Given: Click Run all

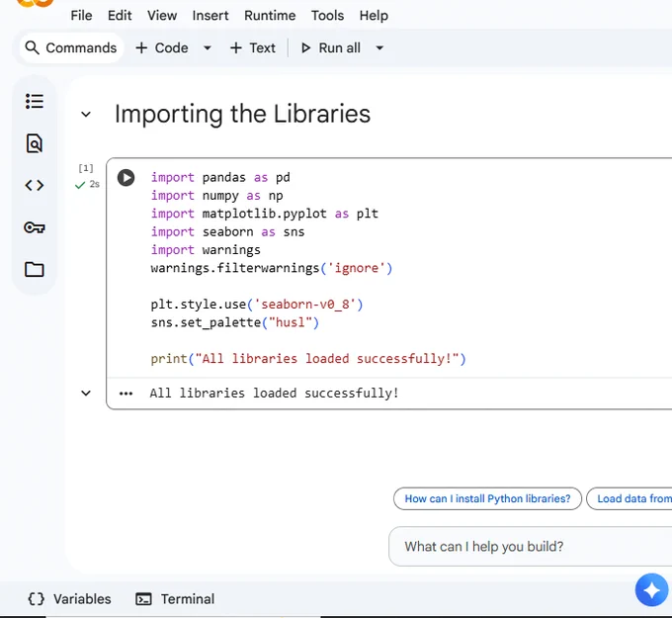Looking at the screenshot, I should (x=330, y=47).
